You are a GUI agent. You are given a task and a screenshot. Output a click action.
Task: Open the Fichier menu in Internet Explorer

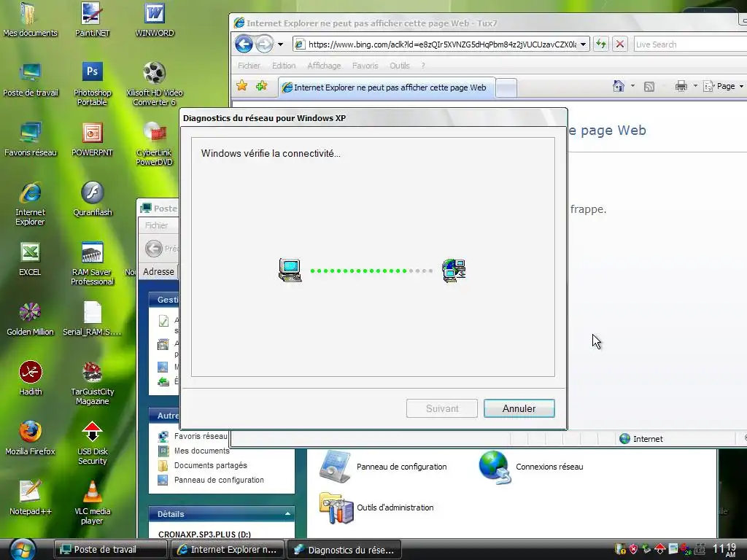[x=249, y=66]
